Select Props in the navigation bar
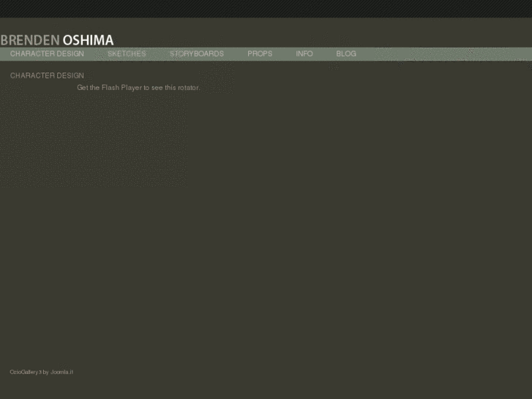532x399 pixels. [260, 53]
